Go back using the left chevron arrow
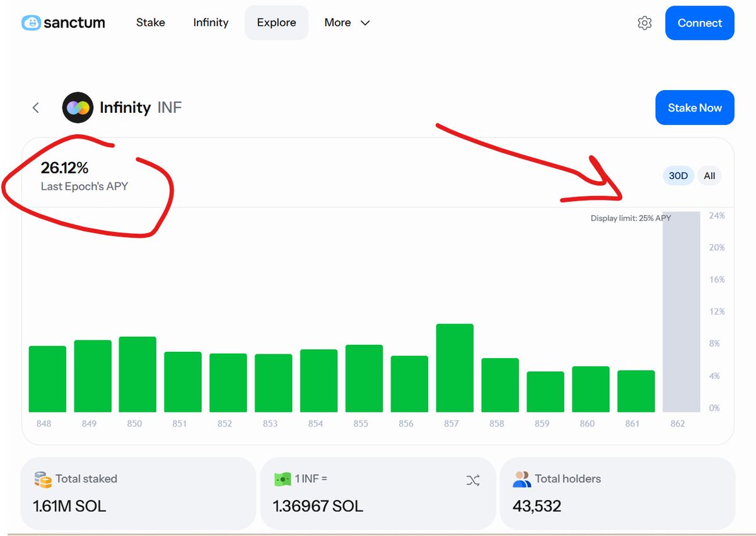The width and height of the screenshot is (756, 536). click(x=36, y=107)
